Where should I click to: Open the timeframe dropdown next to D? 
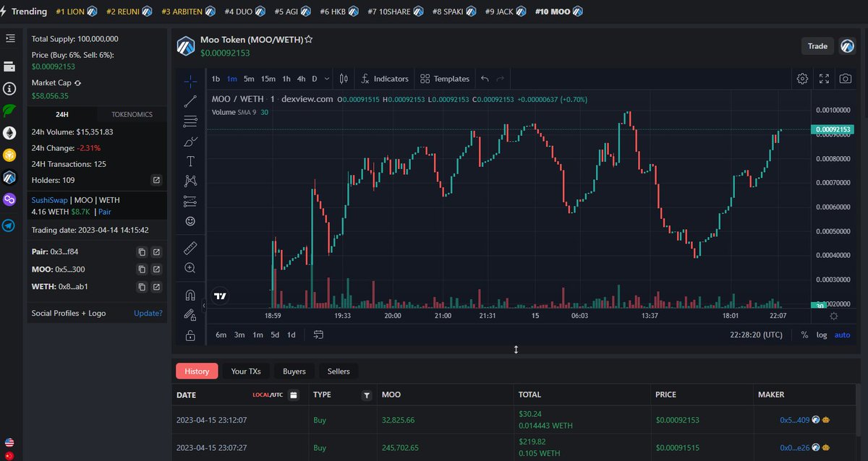click(327, 79)
